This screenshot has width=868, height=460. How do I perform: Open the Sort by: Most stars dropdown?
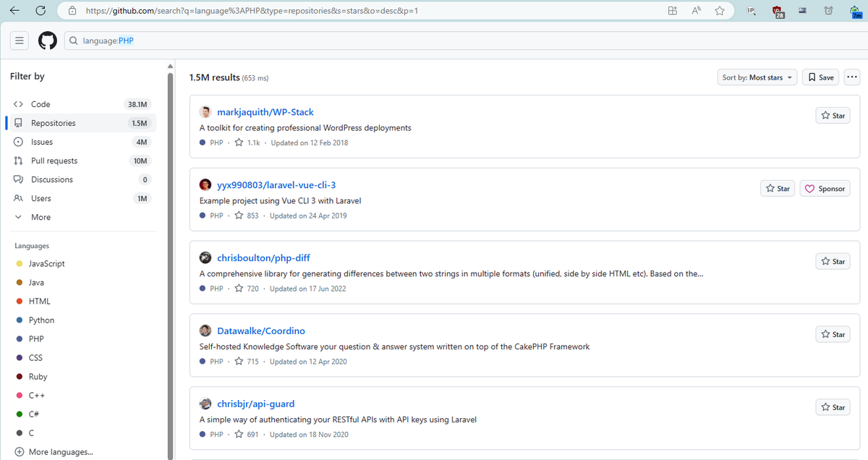click(x=757, y=77)
